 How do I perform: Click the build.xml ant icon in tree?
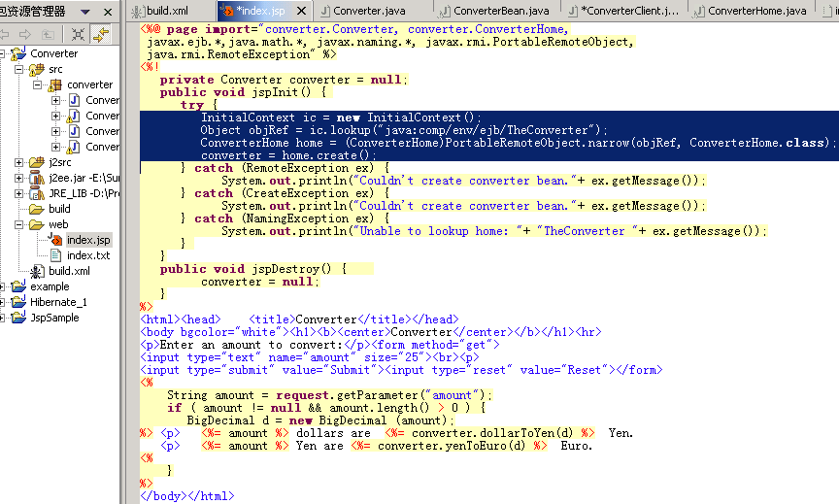tap(36, 271)
